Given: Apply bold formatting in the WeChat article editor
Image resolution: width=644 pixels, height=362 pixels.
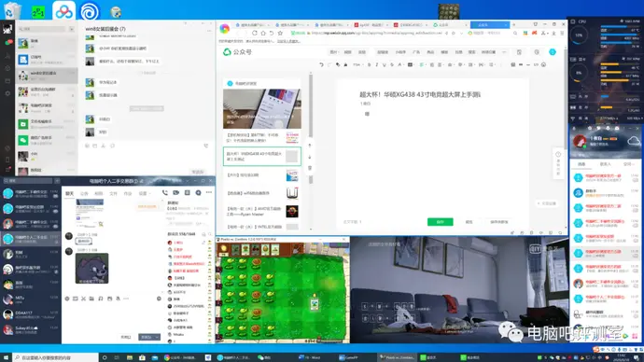Looking at the screenshot, I should [x=369, y=65].
